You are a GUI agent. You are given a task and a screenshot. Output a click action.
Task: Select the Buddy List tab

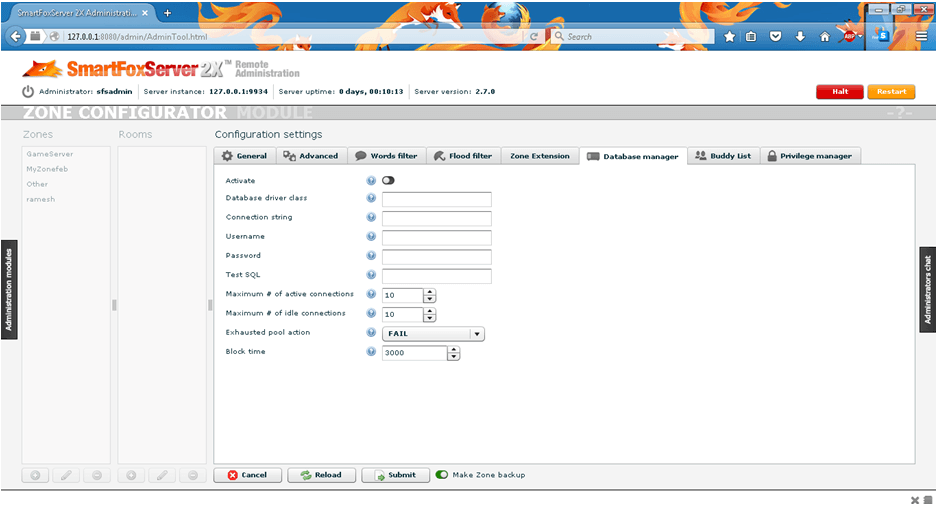coord(723,156)
